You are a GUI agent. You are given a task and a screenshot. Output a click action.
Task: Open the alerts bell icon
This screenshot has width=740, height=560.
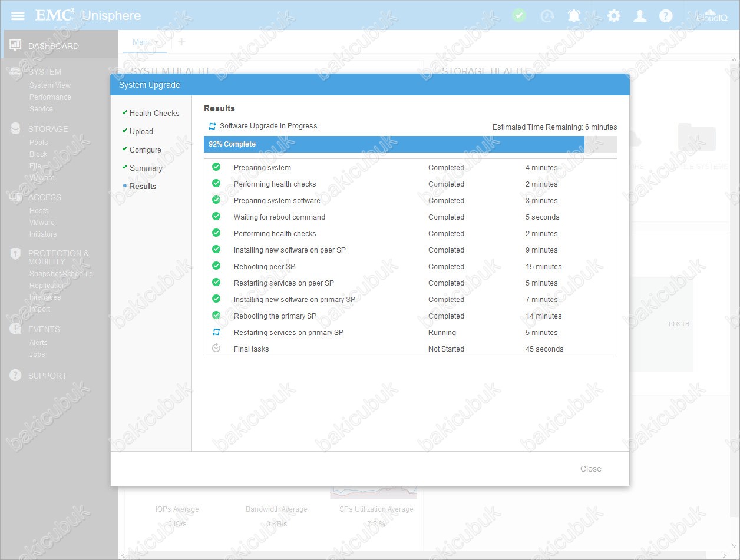click(574, 16)
